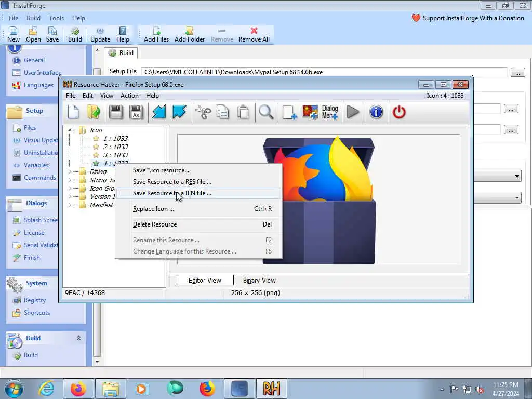
Task: Click the Resource Hacker RH taskbar icon
Action: click(x=271, y=389)
